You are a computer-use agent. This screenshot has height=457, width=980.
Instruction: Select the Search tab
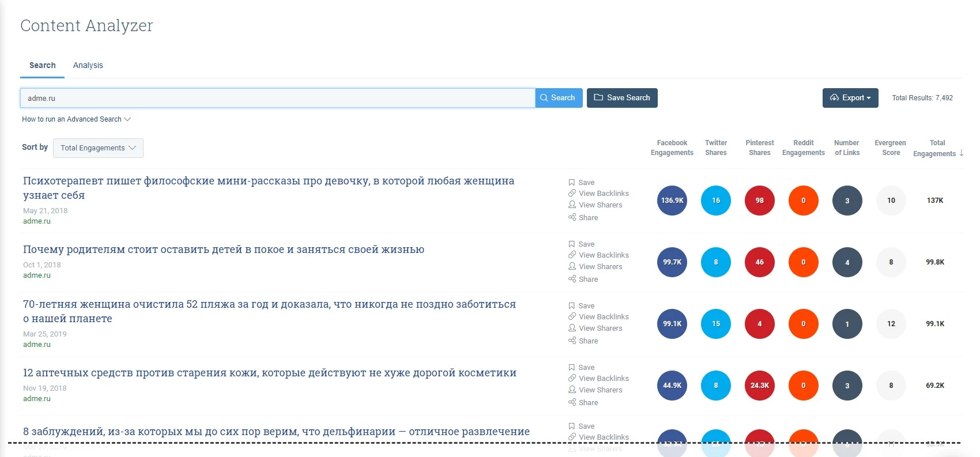(43, 65)
